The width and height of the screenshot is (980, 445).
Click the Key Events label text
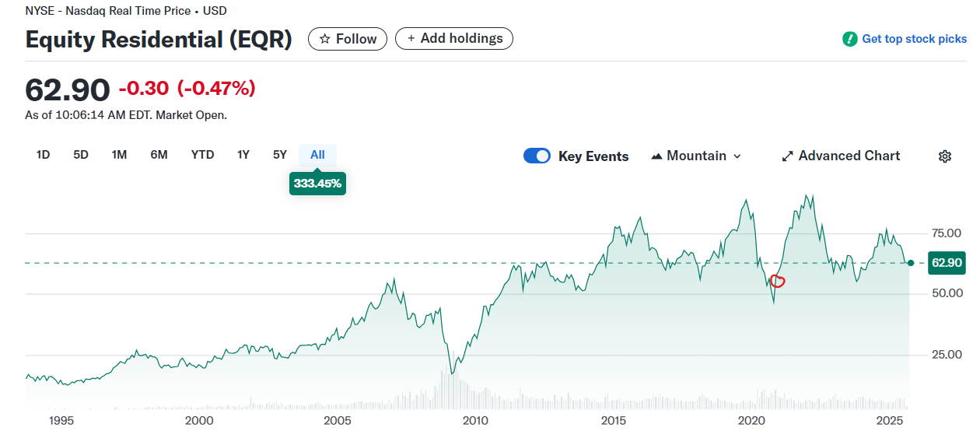593,156
